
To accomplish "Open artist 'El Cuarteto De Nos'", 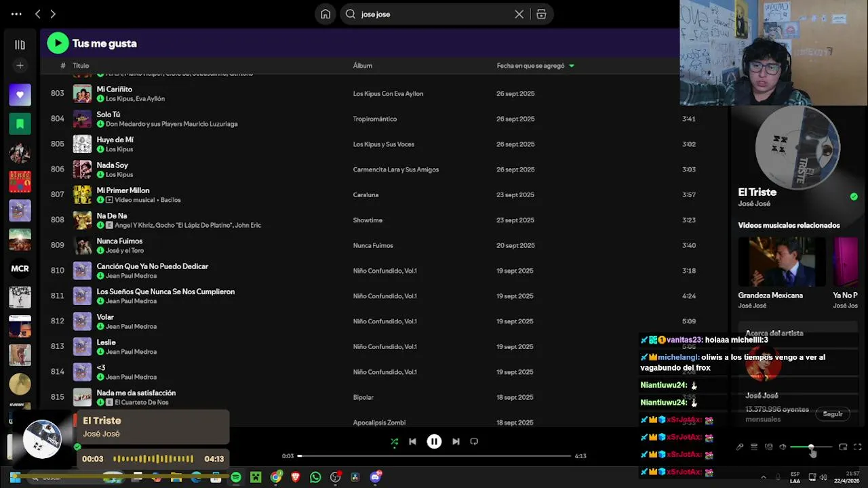I will (143, 403).
